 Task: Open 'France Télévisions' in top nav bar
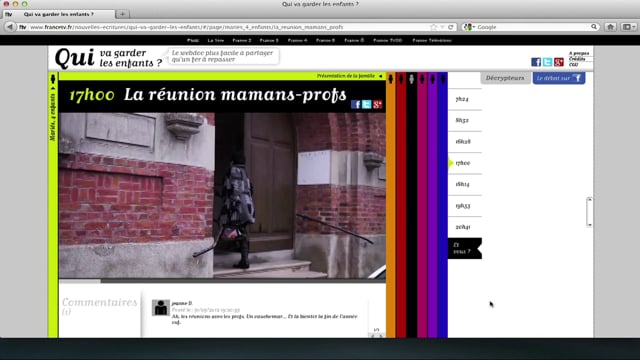pos(432,40)
